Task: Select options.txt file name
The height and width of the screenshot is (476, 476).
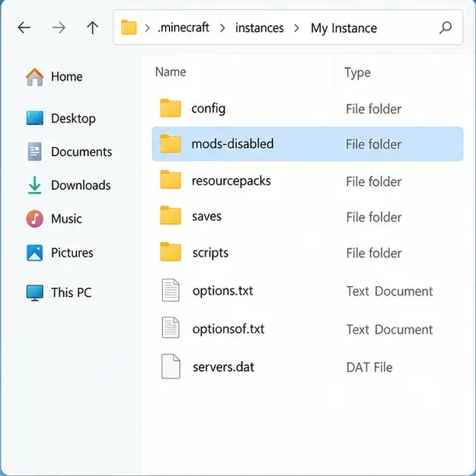Action: pos(223,291)
